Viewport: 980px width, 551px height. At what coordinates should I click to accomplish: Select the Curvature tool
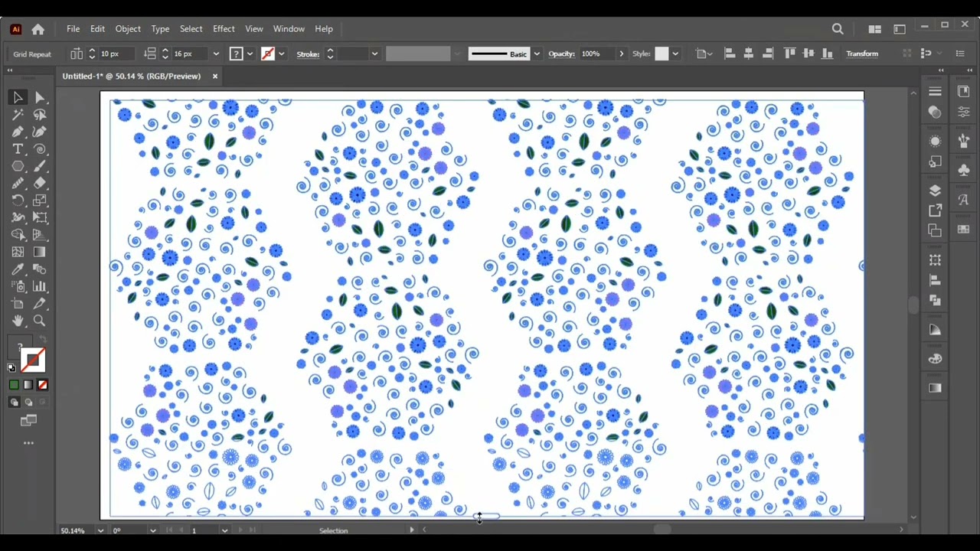(x=40, y=132)
